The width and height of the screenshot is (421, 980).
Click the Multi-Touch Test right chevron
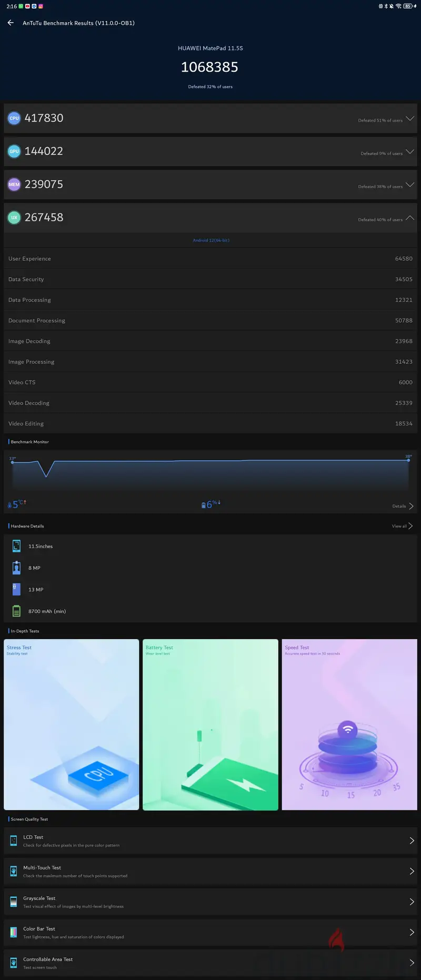click(412, 872)
